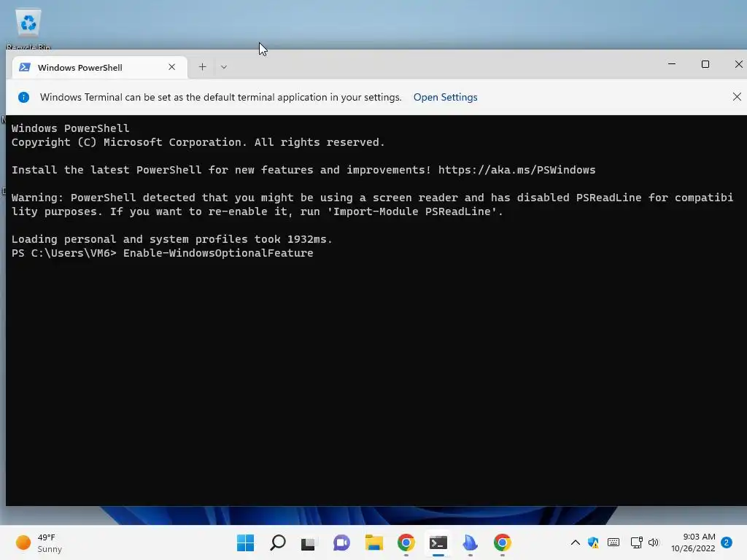Show hidden system tray icons
The width and height of the screenshot is (747, 560).
point(575,542)
